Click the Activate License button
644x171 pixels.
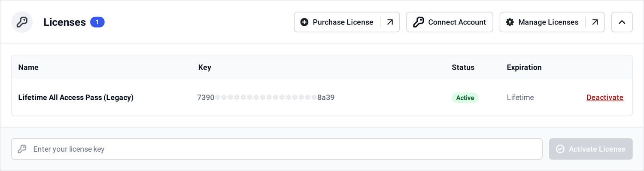coord(591,149)
